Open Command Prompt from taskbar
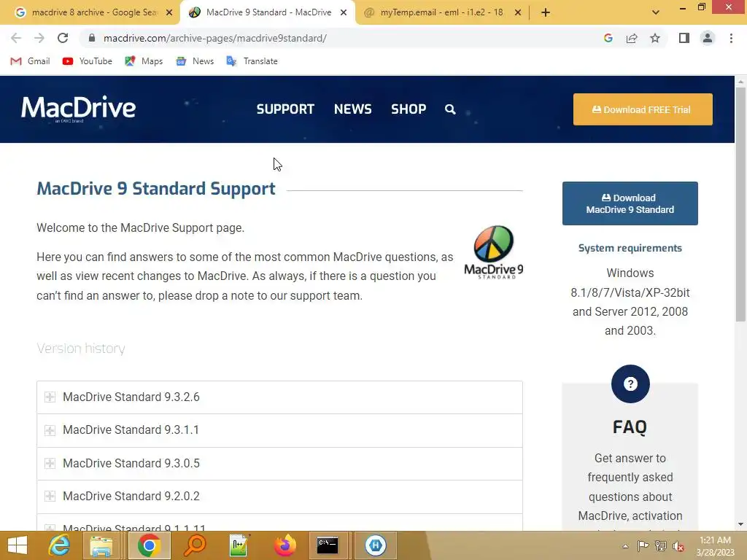 (328, 545)
